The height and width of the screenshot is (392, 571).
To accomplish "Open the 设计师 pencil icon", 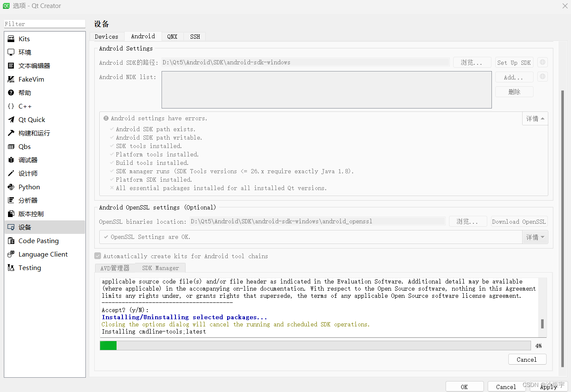I will pos(11,173).
